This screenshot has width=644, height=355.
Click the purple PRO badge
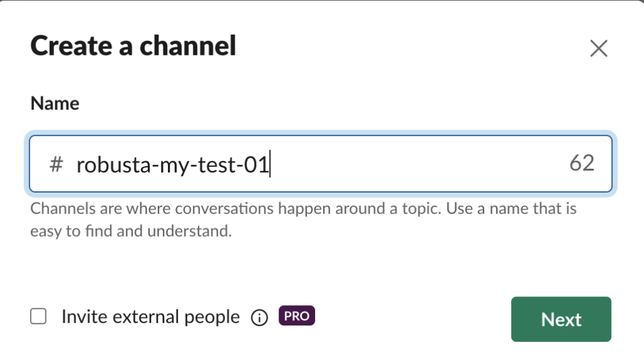[x=296, y=316]
